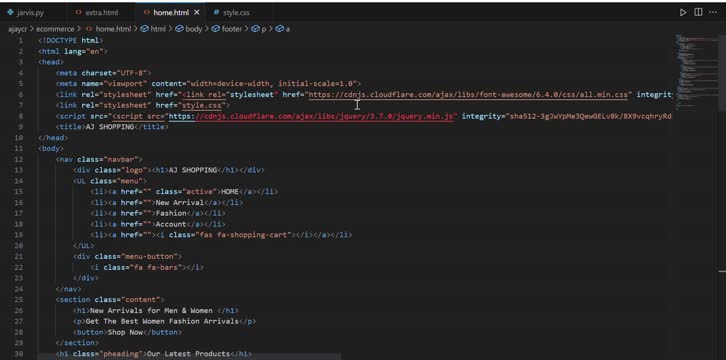Split the editor to the right
Viewport: 726px width, 360px height.
point(698,12)
